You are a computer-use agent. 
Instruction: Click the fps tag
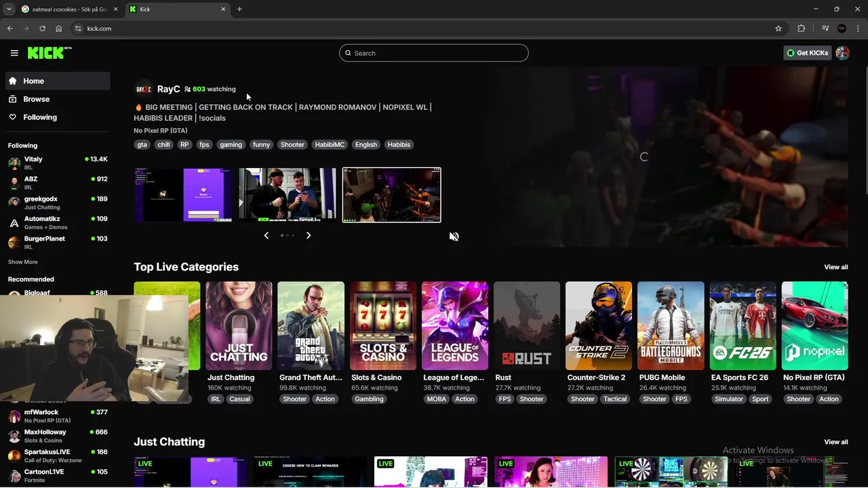(204, 144)
